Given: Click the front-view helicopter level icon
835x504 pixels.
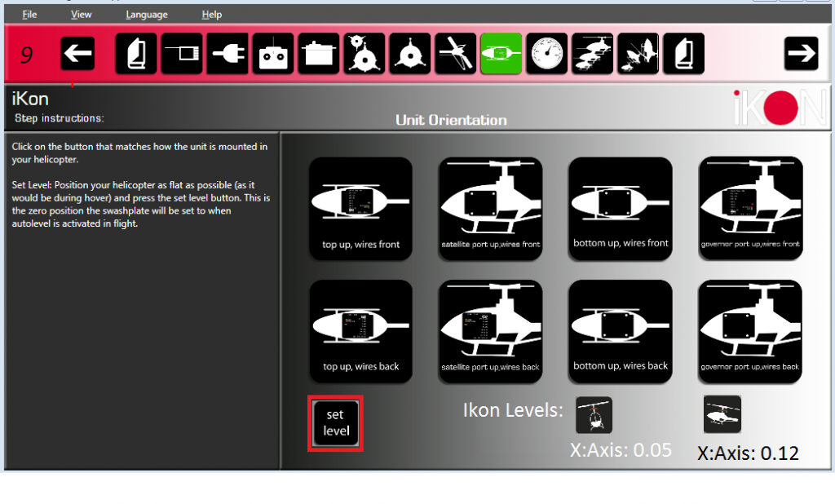Looking at the screenshot, I should click(594, 415).
